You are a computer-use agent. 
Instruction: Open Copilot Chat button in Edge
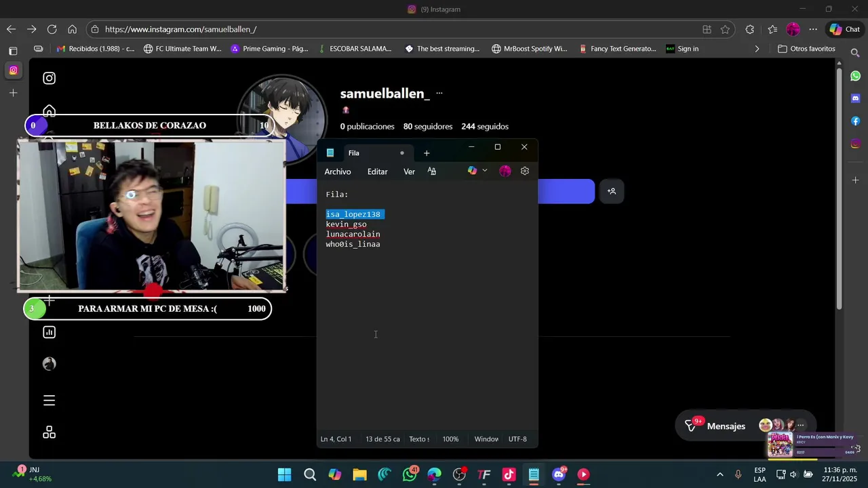(844, 29)
